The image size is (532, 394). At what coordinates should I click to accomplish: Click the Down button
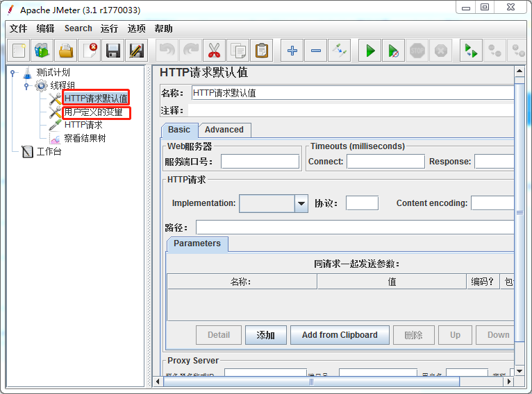pyautogui.click(x=496, y=336)
